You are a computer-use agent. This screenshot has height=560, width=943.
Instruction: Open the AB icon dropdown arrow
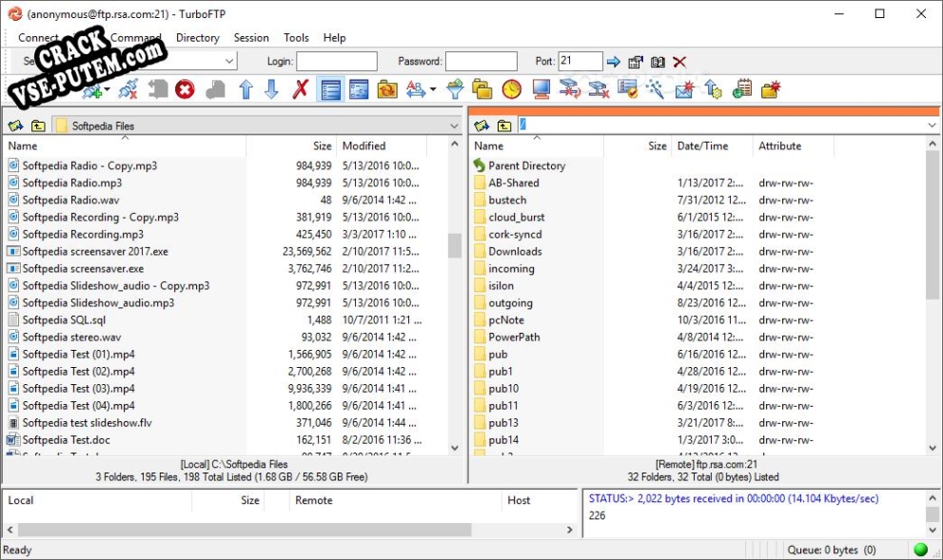click(433, 90)
